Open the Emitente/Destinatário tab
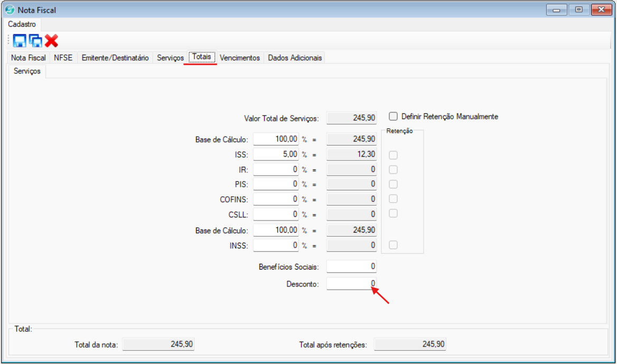The image size is (617, 364). (115, 58)
